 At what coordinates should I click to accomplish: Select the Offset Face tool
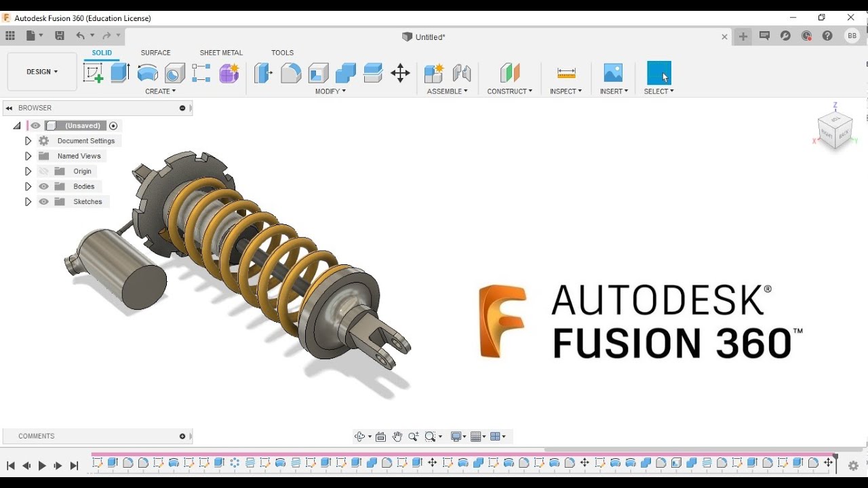point(373,73)
